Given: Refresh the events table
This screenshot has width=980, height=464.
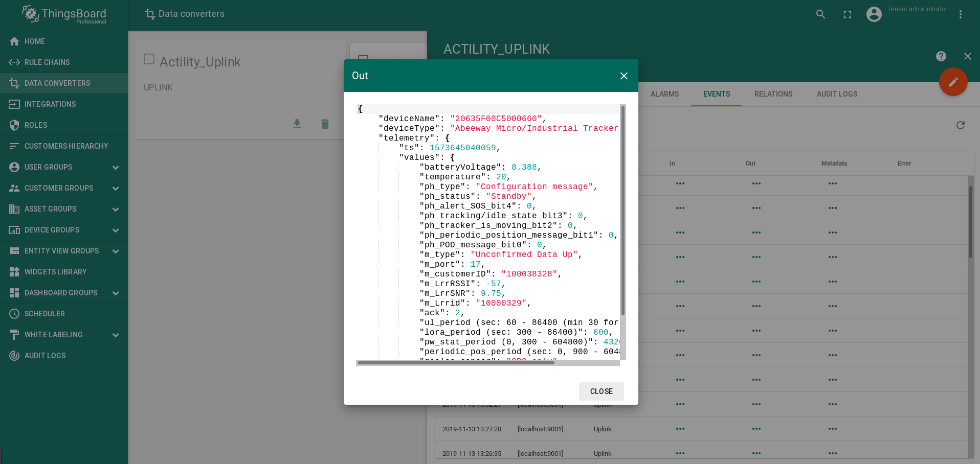Looking at the screenshot, I should pos(961,125).
